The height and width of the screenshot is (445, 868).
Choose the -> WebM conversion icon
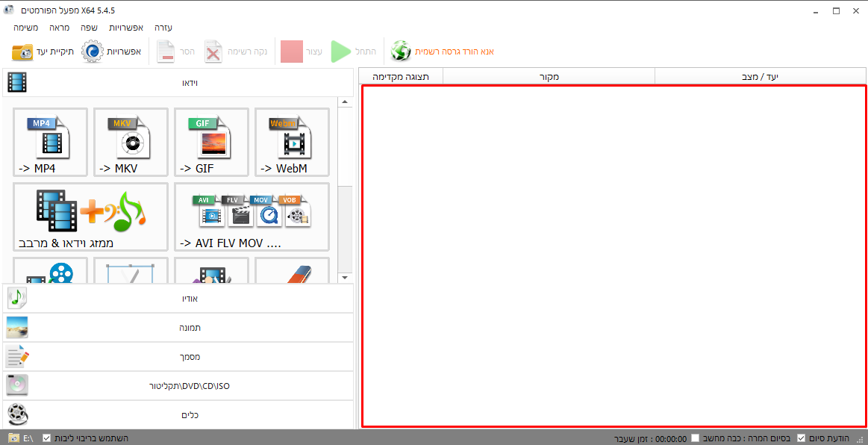(x=292, y=143)
